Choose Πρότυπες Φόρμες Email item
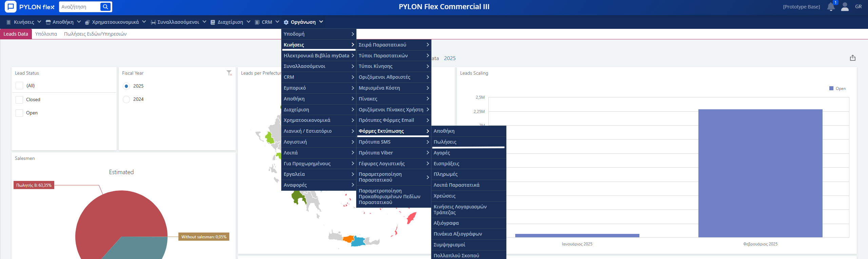 393,120
